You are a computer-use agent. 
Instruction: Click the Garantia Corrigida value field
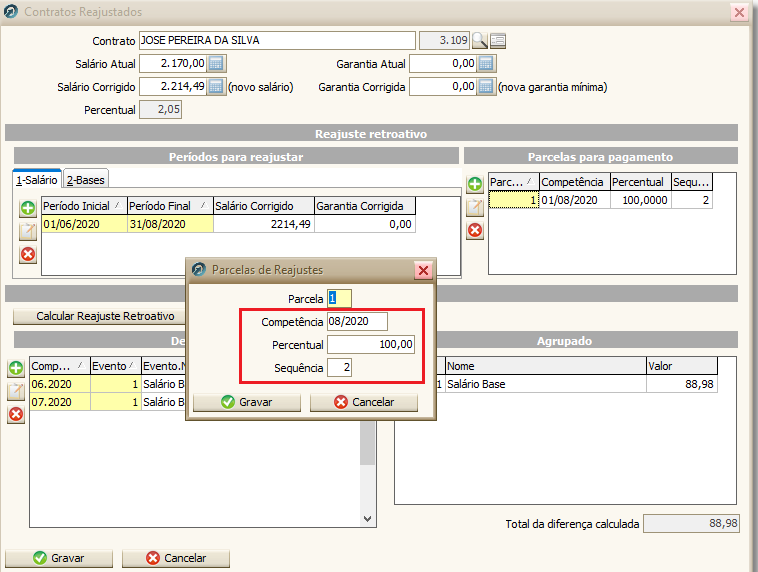(443, 87)
